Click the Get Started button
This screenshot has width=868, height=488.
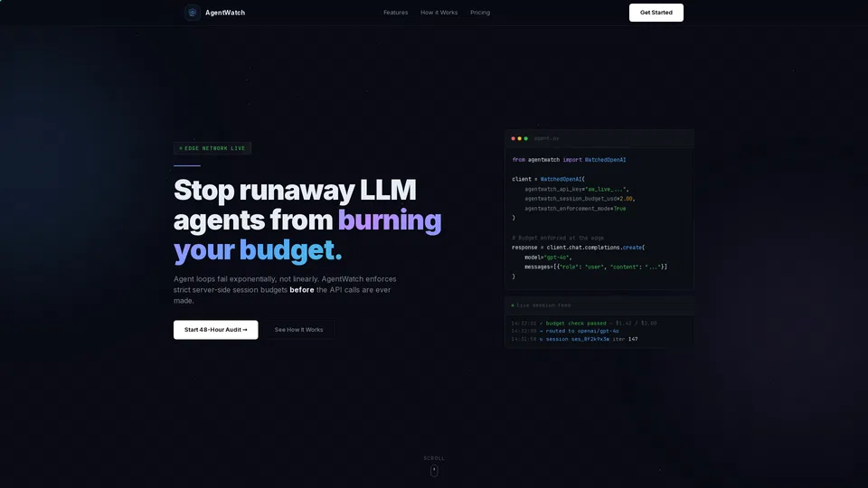(656, 13)
